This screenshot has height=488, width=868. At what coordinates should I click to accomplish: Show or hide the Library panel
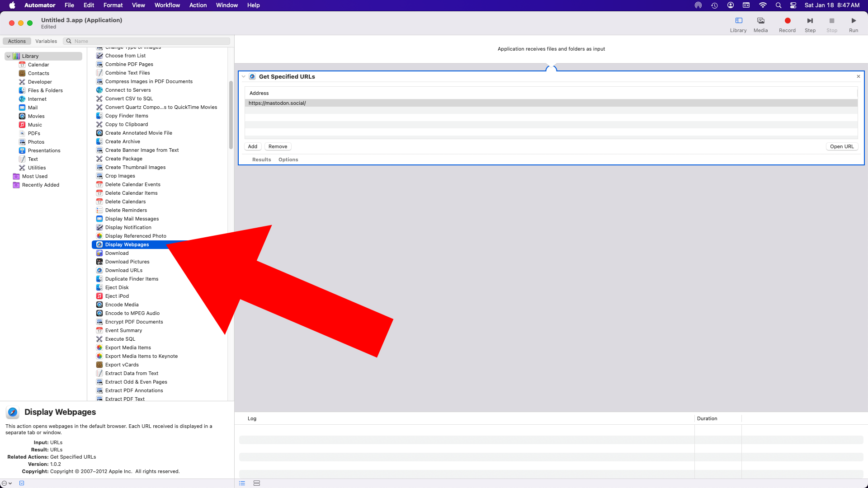click(x=738, y=25)
